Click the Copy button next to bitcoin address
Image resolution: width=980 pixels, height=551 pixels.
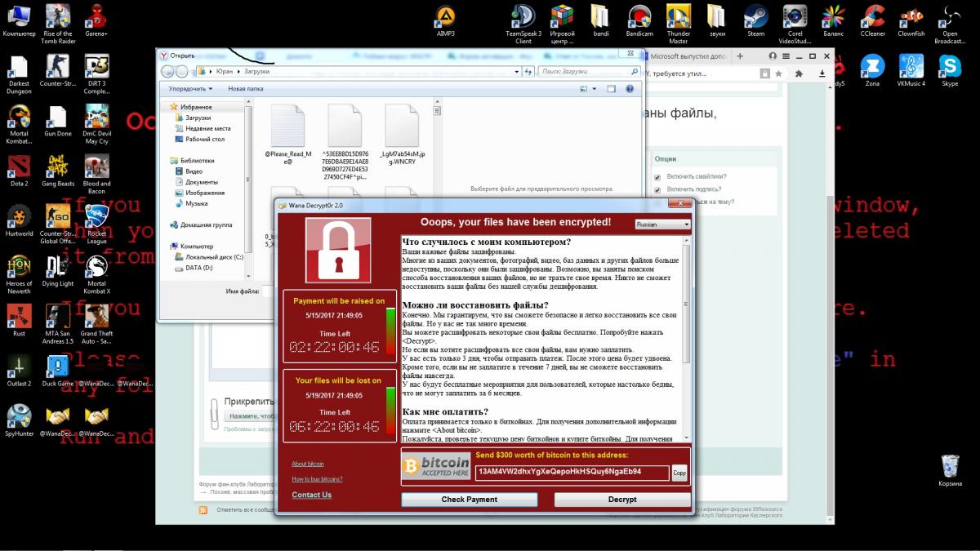[679, 473]
